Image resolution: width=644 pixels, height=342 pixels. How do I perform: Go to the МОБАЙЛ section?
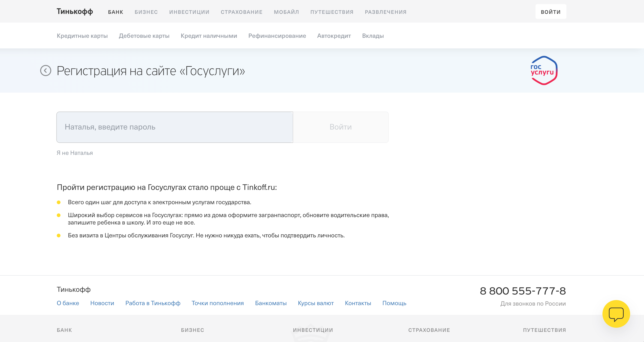click(286, 12)
